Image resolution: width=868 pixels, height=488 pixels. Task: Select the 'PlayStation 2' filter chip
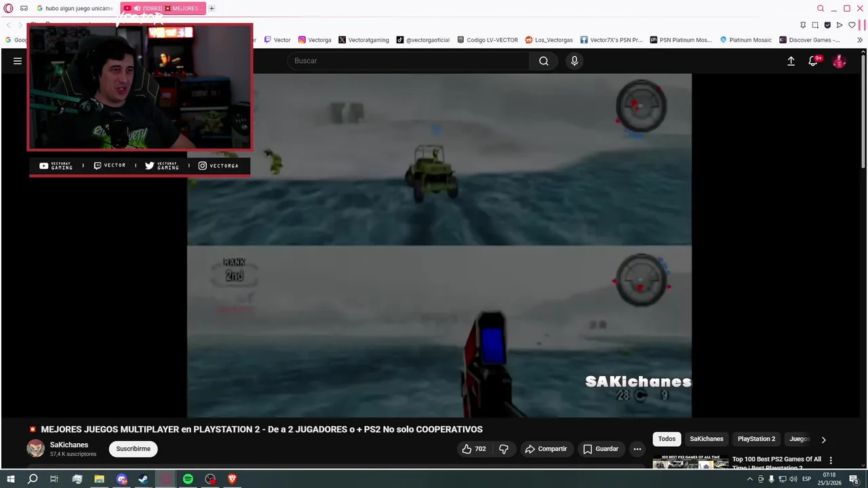click(756, 439)
